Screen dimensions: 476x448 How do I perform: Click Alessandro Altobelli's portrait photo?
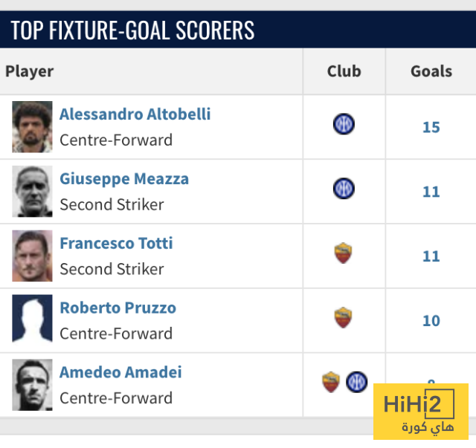[x=32, y=127]
